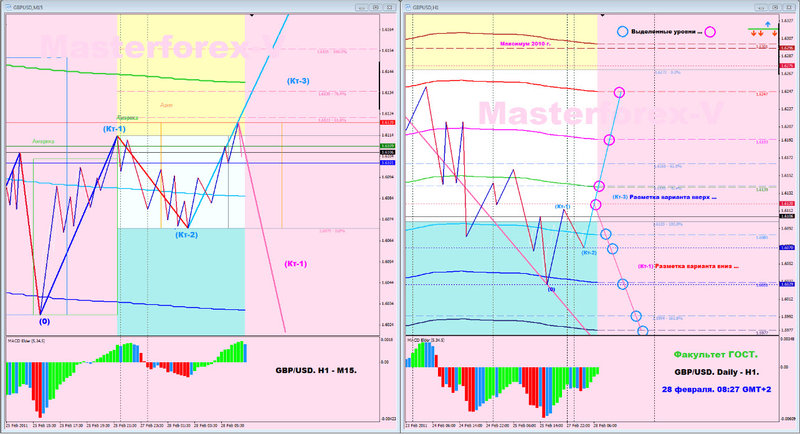Click the '(0)' label in H1 chart

point(551,289)
